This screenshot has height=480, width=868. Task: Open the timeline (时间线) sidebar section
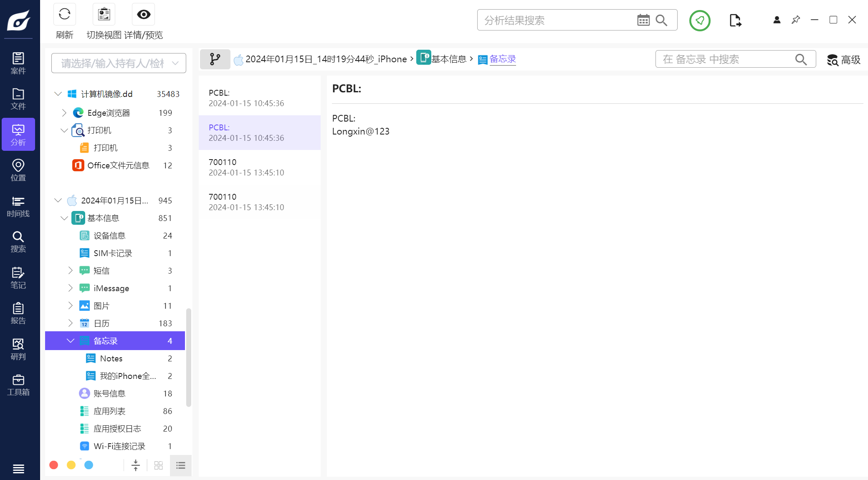click(x=18, y=207)
